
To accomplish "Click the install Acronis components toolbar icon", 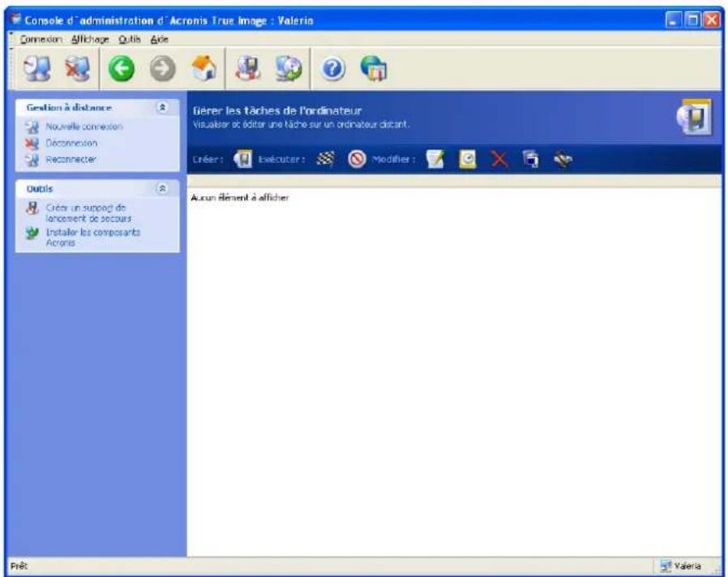I will tap(289, 69).
